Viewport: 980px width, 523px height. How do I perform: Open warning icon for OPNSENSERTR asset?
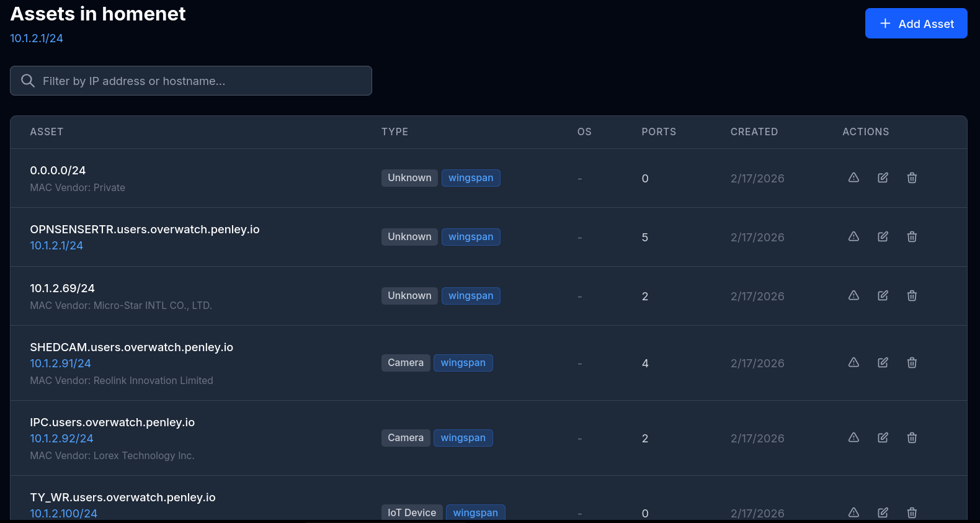853,236
